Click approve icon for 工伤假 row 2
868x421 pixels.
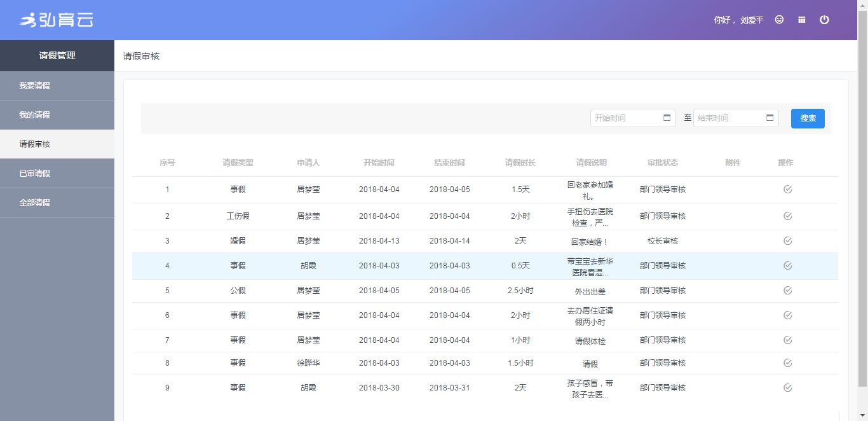pos(788,216)
